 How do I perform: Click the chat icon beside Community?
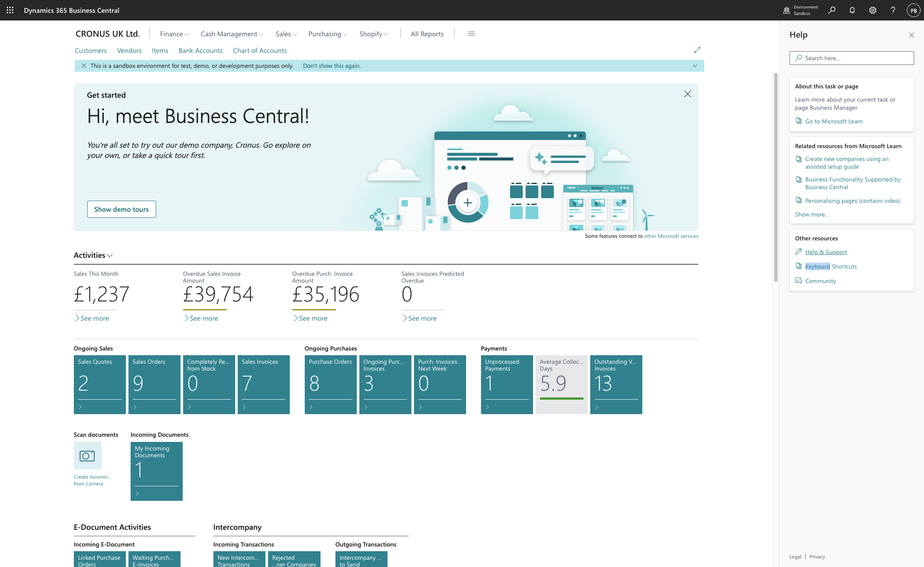point(799,281)
